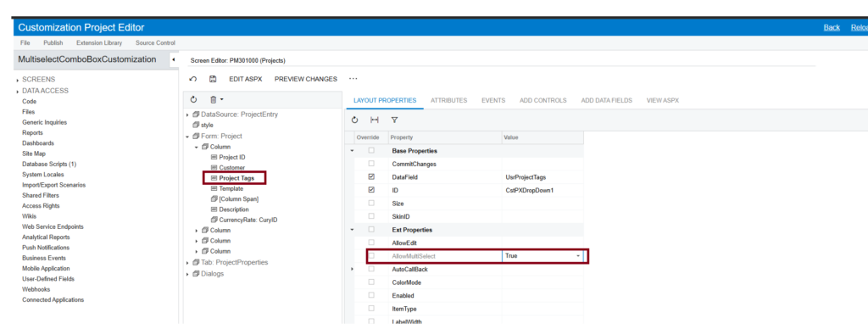868x335 pixels.
Task: Expand the DATA ACCESS section
Action: (19, 91)
